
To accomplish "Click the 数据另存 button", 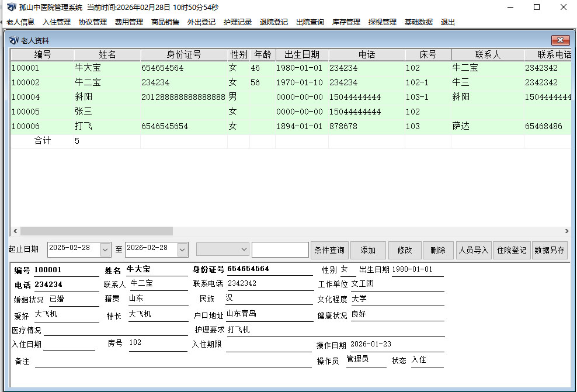I will (x=550, y=250).
